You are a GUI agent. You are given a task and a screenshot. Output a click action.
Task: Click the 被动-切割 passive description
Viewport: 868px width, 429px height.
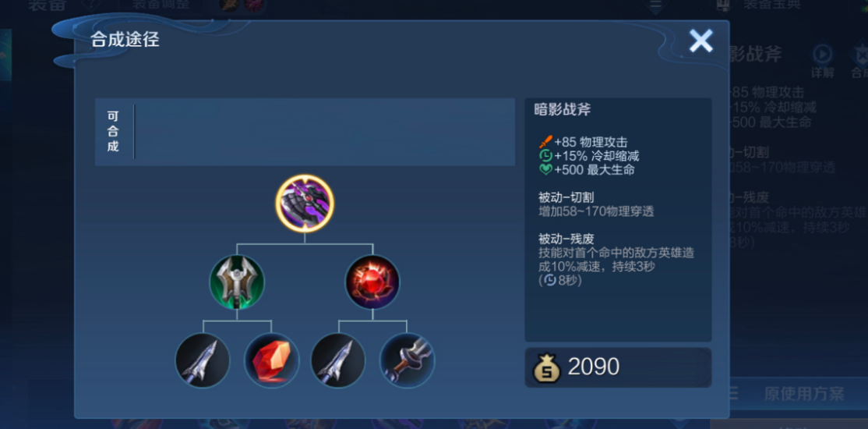[x=596, y=204]
